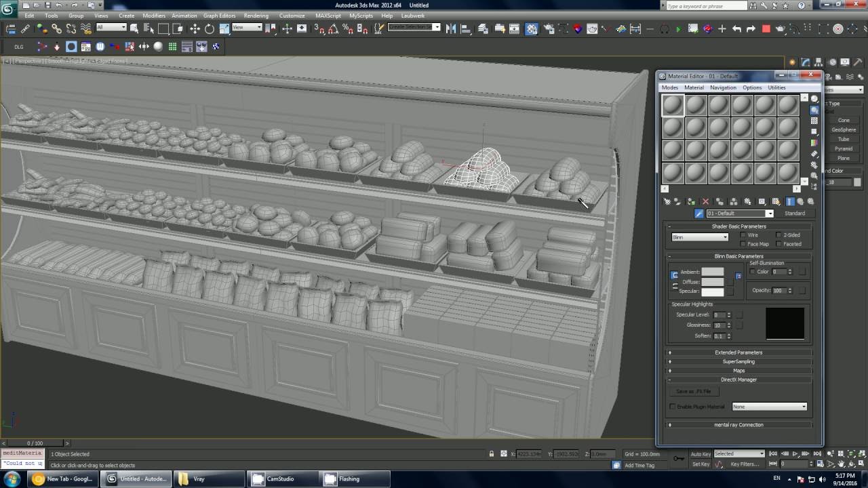Open the Graph Editors menu

point(220,16)
